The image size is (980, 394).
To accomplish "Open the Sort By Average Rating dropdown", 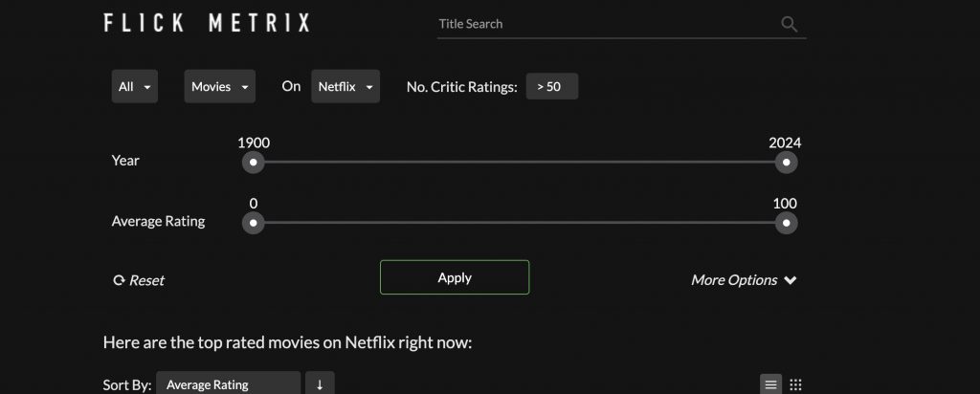I will click(228, 384).
